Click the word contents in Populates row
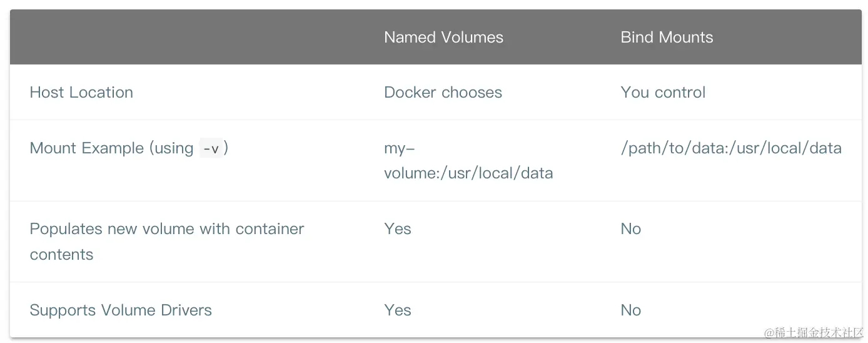 pyautogui.click(x=61, y=255)
